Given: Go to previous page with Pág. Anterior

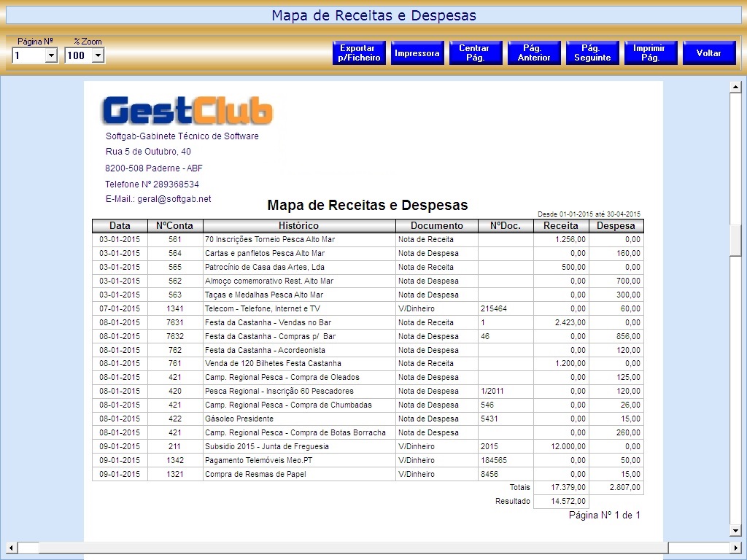Looking at the screenshot, I should (534, 53).
